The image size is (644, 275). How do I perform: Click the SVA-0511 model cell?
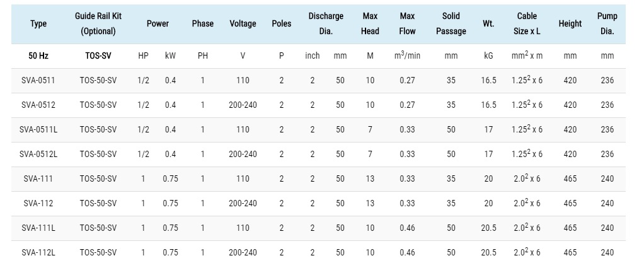[x=38, y=80]
